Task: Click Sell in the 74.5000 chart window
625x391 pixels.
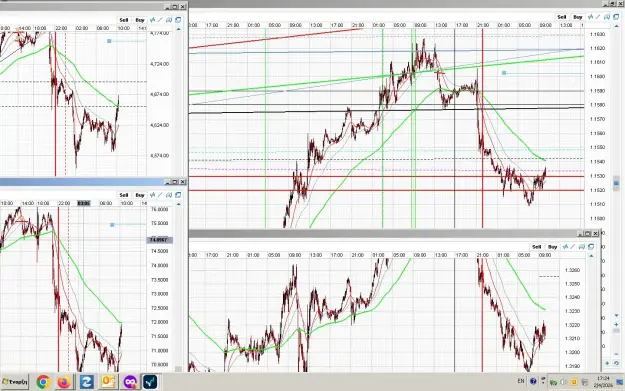Action: click(x=124, y=195)
